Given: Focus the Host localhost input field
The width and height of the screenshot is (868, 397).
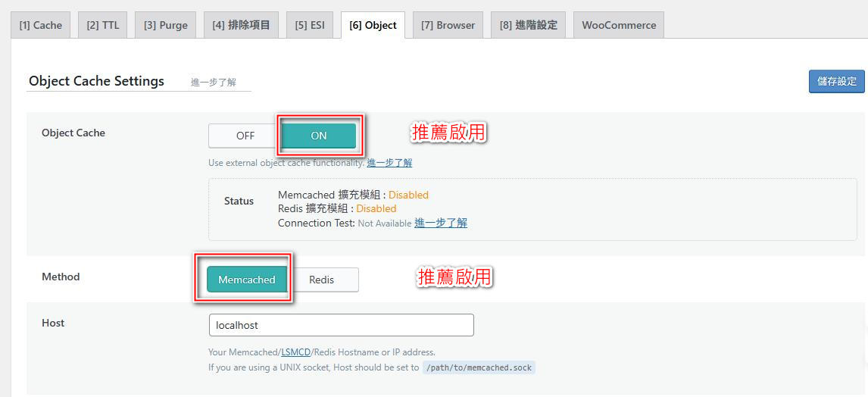Looking at the screenshot, I should coord(341,325).
